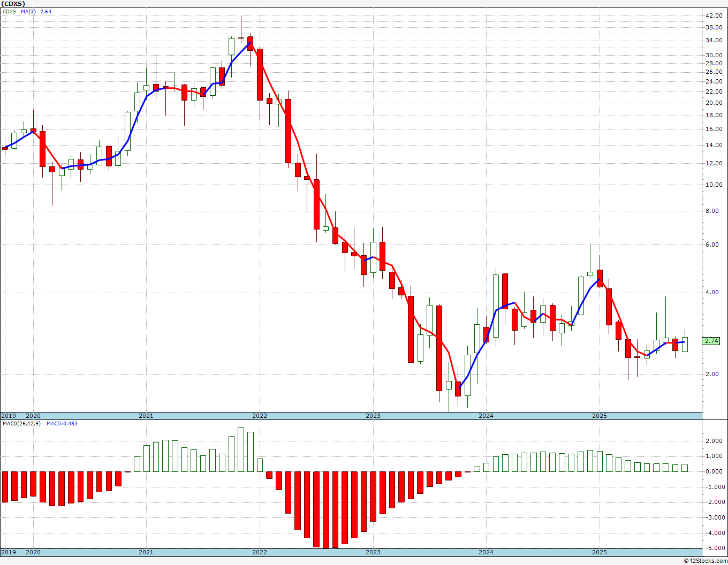
Task: Select the CDXS legend label
Action: [x=8, y=11]
